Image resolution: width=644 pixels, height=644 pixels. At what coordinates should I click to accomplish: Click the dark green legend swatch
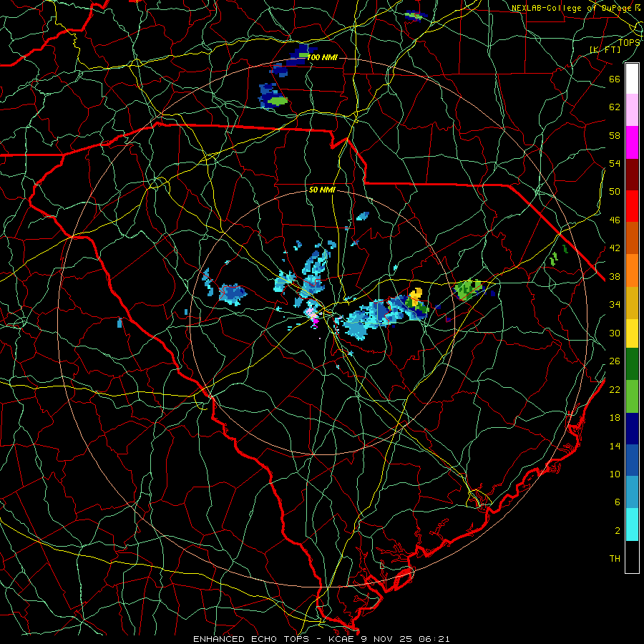(632, 364)
